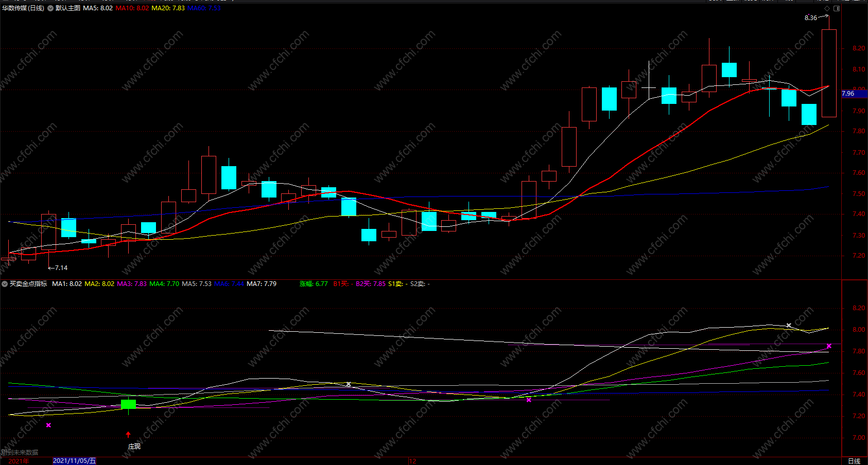This screenshot has height=465, width=868.
Task: Click the yellow MA20: 7.83 label
Action: 168,8
